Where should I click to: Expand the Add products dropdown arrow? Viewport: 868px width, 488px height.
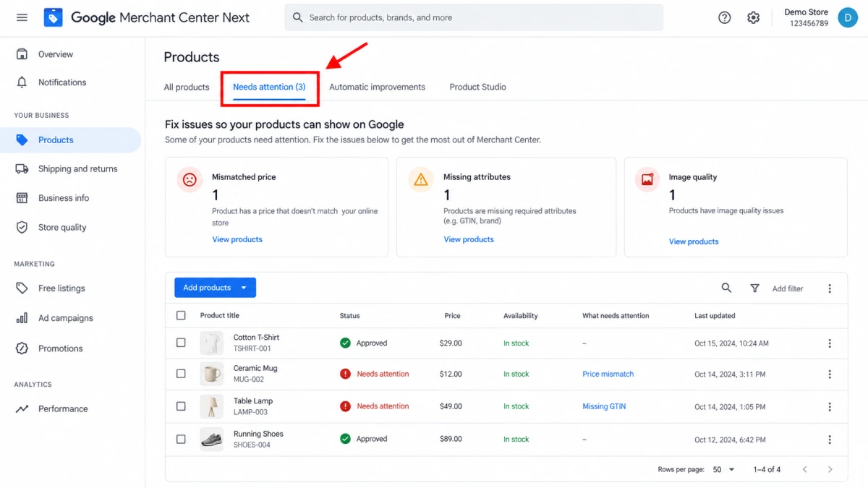tap(244, 288)
